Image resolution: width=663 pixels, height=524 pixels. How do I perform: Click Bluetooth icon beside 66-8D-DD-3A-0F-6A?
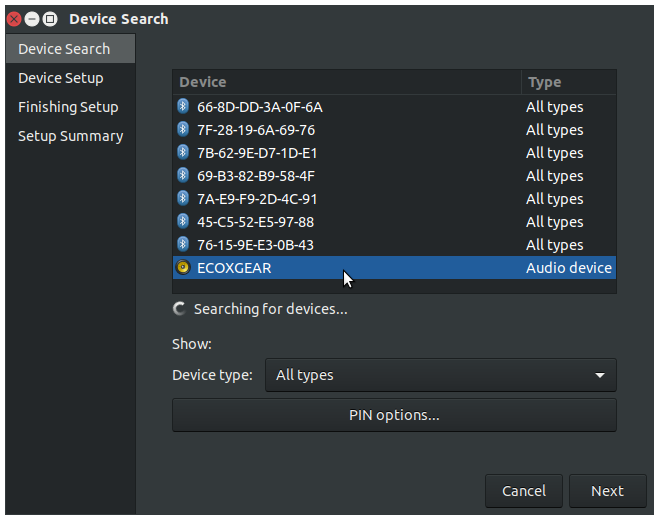[x=183, y=106]
